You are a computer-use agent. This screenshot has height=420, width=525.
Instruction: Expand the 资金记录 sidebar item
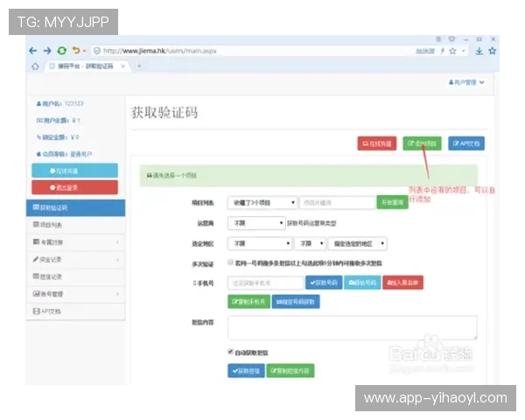[x=75, y=260]
